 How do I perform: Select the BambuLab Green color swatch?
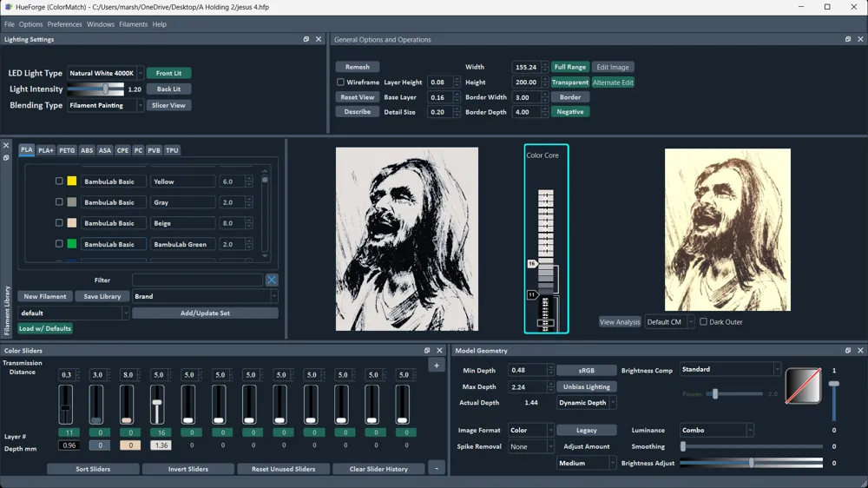72,244
